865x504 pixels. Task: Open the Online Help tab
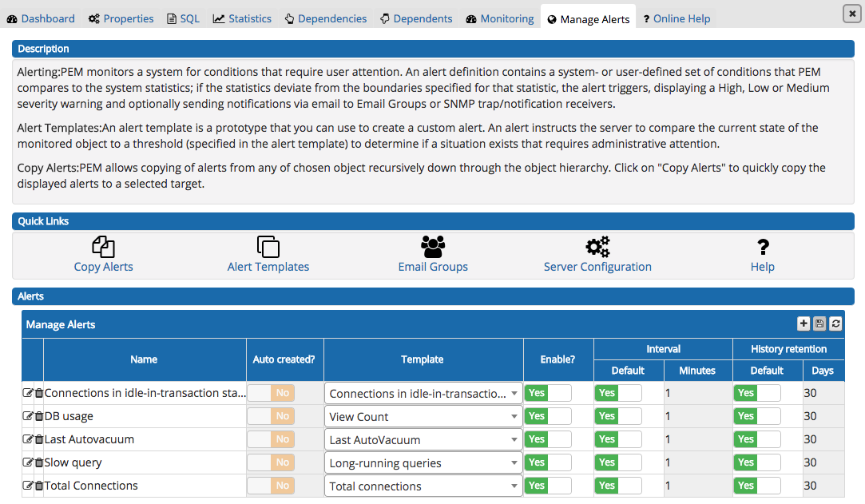point(677,18)
